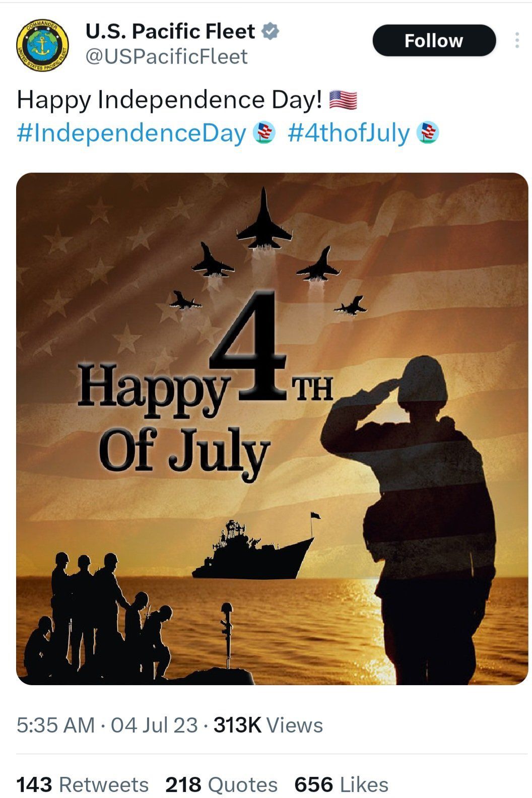The image size is (532, 798).
Task: Click the Happy Independence Day tweet text
Action: click(x=169, y=100)
